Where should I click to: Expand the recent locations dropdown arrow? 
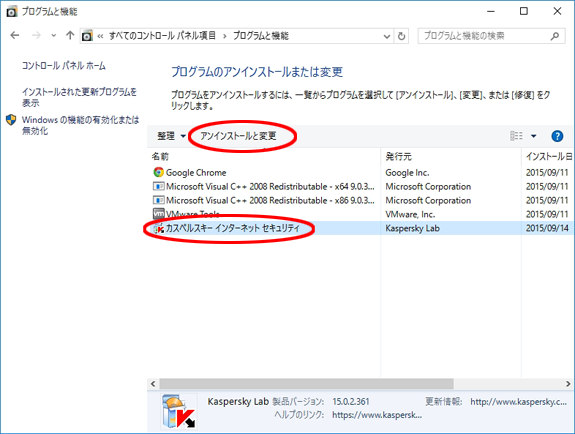[x=54, y=36]
